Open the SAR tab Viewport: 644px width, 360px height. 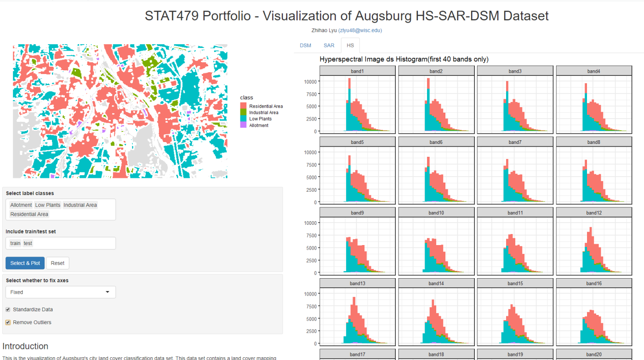coord(329,46)
